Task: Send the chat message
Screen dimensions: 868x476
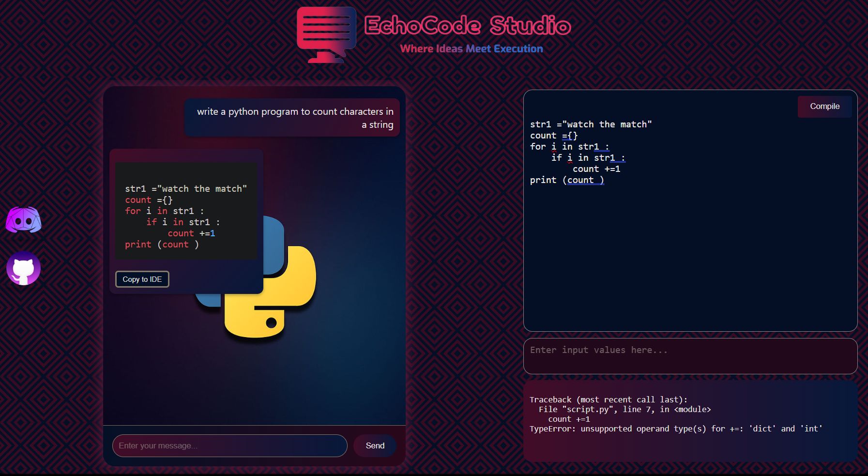Action: [375, 445]
